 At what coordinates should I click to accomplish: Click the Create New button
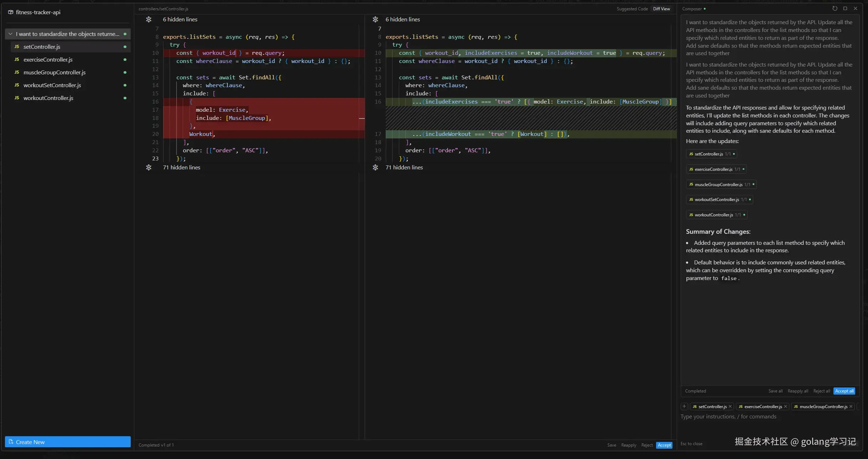point(68,442)
